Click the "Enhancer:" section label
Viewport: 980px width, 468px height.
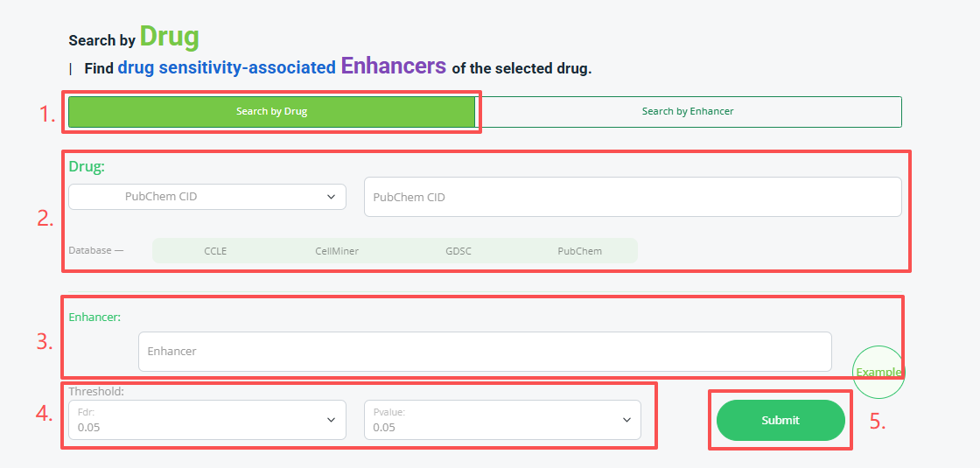94,317
